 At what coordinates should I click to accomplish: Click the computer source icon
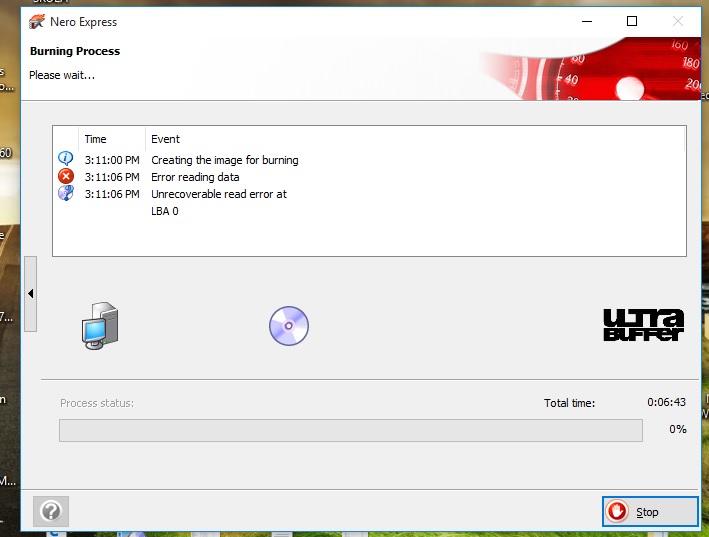[x=100, y=325]
